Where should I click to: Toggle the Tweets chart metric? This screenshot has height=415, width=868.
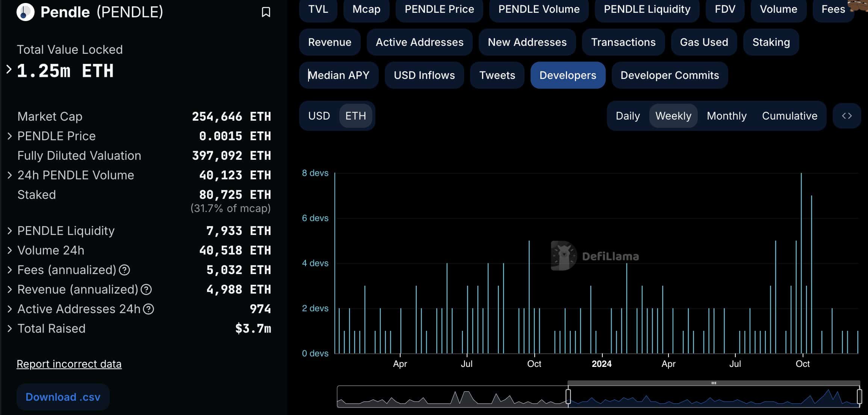497,75
